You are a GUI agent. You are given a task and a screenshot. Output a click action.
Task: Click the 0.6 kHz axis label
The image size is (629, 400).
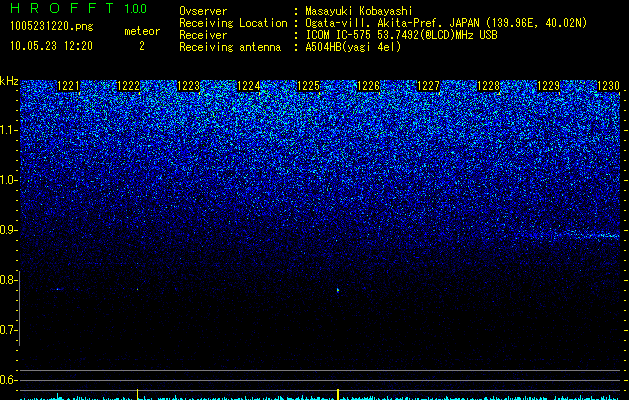click(x=8, y=380)
